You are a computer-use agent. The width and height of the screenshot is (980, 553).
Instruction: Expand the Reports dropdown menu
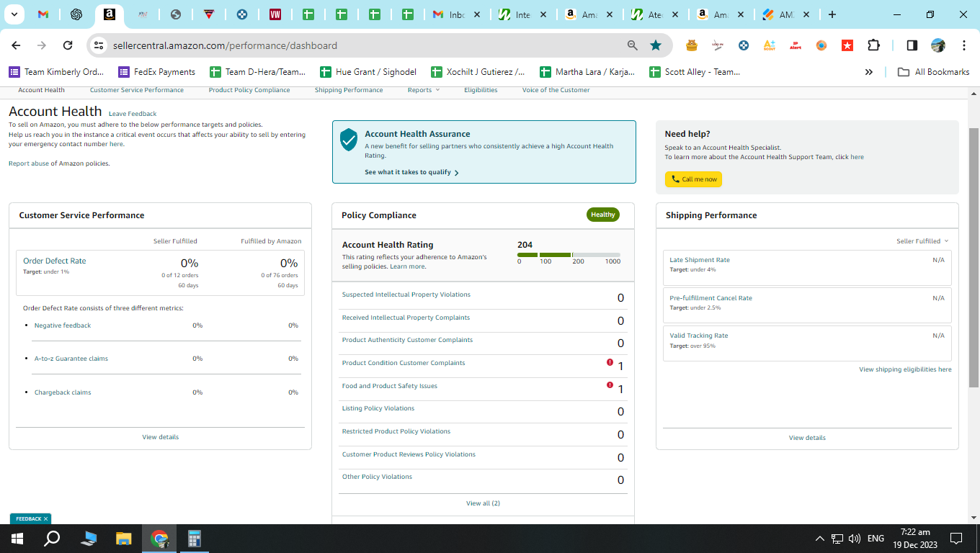tap(423, 90)
